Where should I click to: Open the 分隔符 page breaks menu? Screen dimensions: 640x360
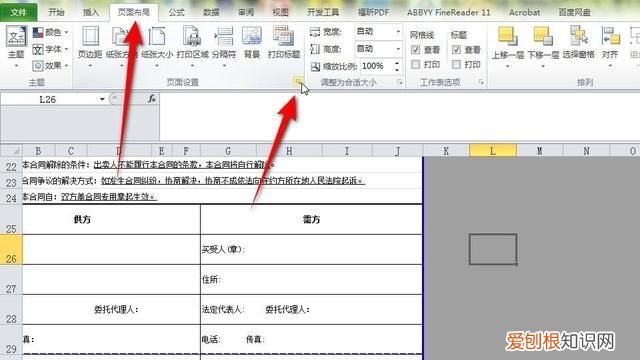pyautogui.click(x=224, y=46)
